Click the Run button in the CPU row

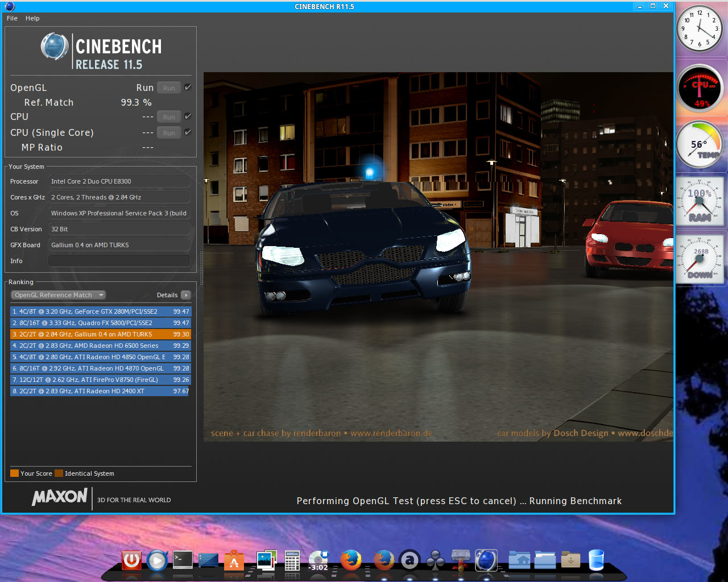click(x=169, y=117)
